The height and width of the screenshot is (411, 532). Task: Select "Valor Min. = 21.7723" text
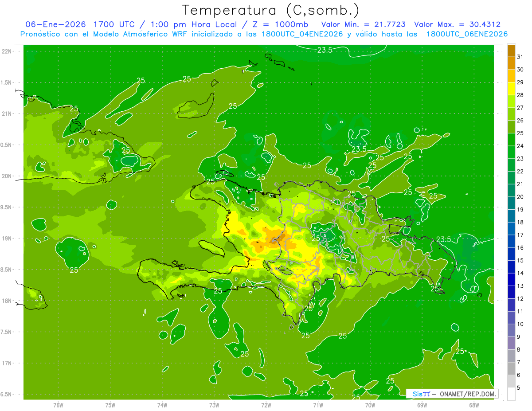point(364,24)
